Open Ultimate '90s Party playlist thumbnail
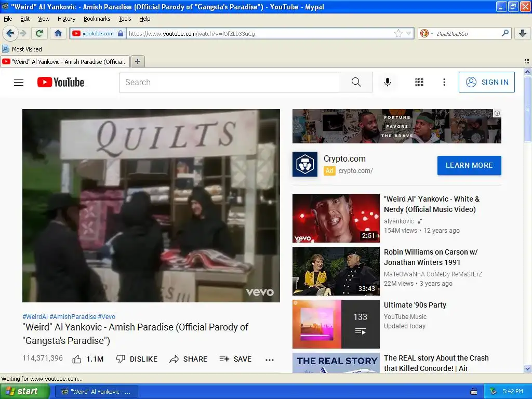The height and width of the screenshot is (399, 532). pyautogui.click(x=336, y=324)
